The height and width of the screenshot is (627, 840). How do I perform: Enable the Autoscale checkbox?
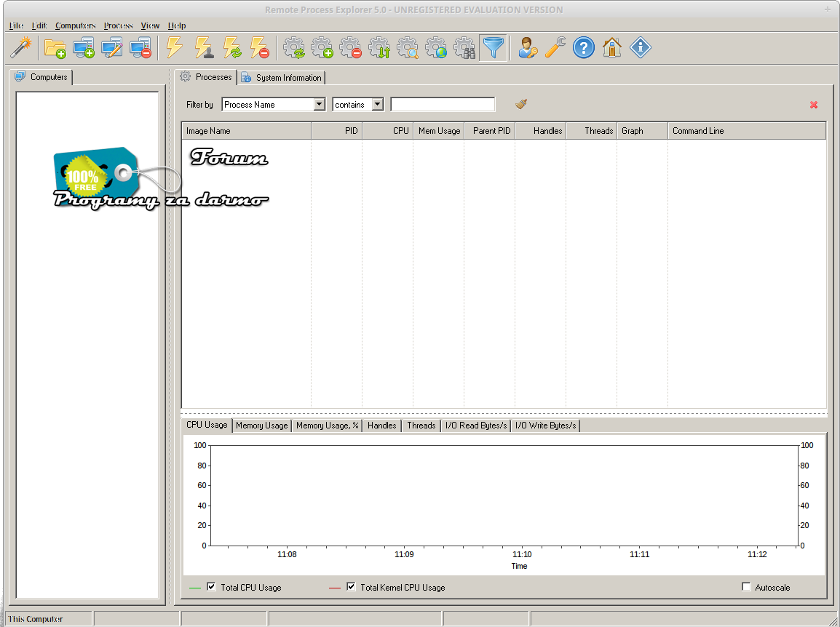tap(746, 587)
